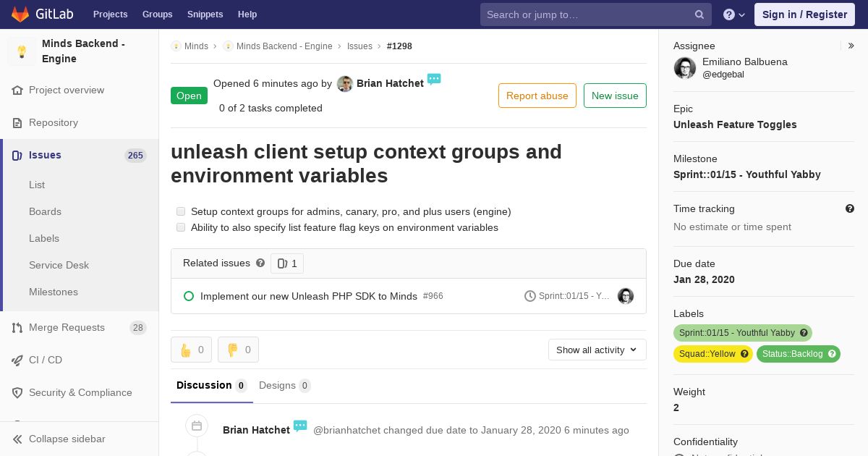Click the Minds Backend lightbulb project avatar
The image size is (868, 456).
(x=22, y=51)
